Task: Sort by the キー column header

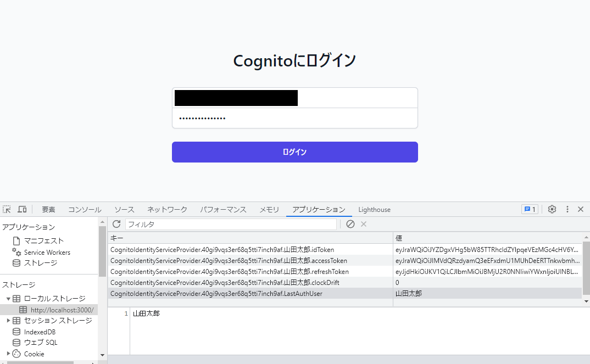Action: [x=250, y=238]
